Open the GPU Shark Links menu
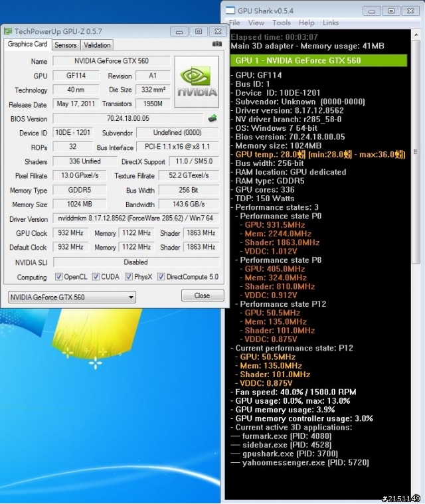Viewport: 425px width, 504px height. [331, 23]
